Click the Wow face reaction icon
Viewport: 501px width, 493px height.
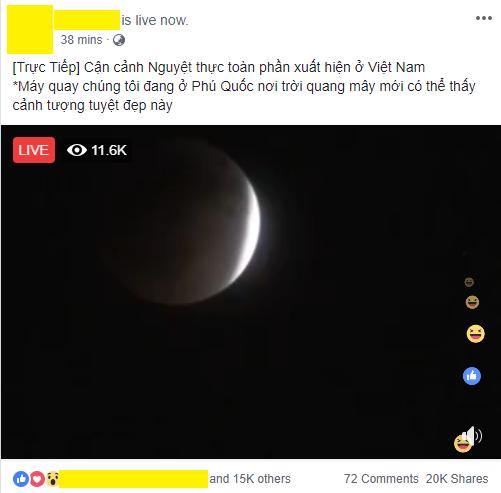pyautogui.click(x=53, y=479)
